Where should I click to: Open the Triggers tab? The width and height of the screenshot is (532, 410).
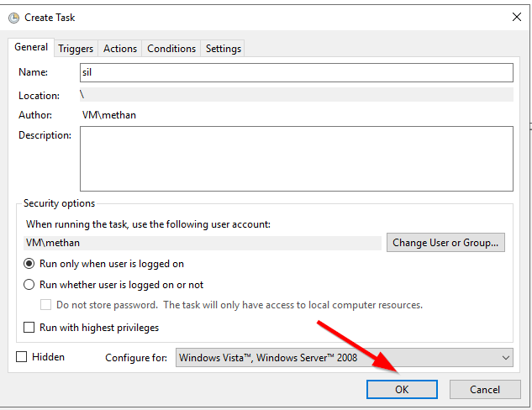tap(76, 49)
